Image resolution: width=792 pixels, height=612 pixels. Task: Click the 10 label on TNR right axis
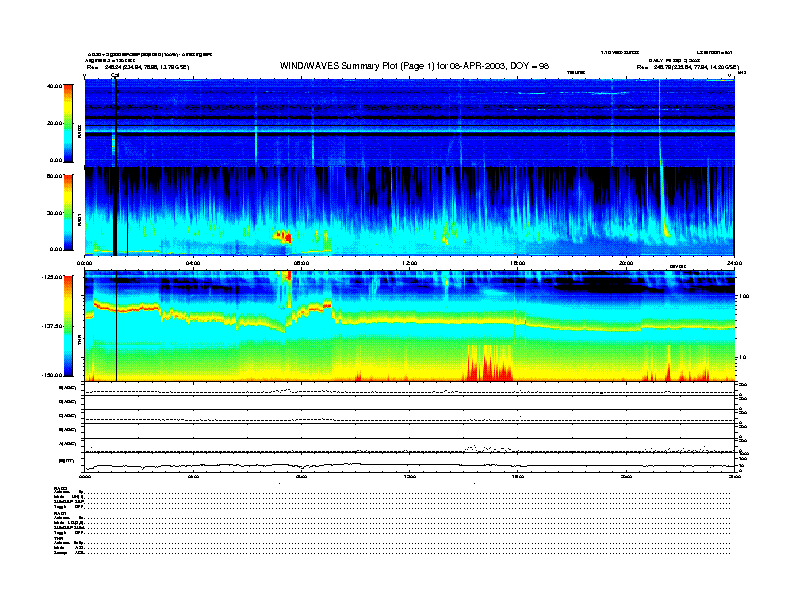743,357
